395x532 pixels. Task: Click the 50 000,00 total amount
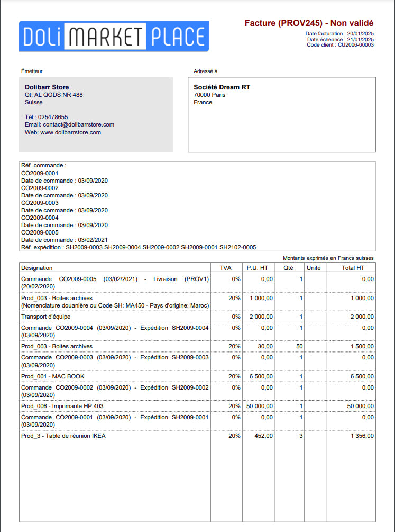[x=360, y=406]
